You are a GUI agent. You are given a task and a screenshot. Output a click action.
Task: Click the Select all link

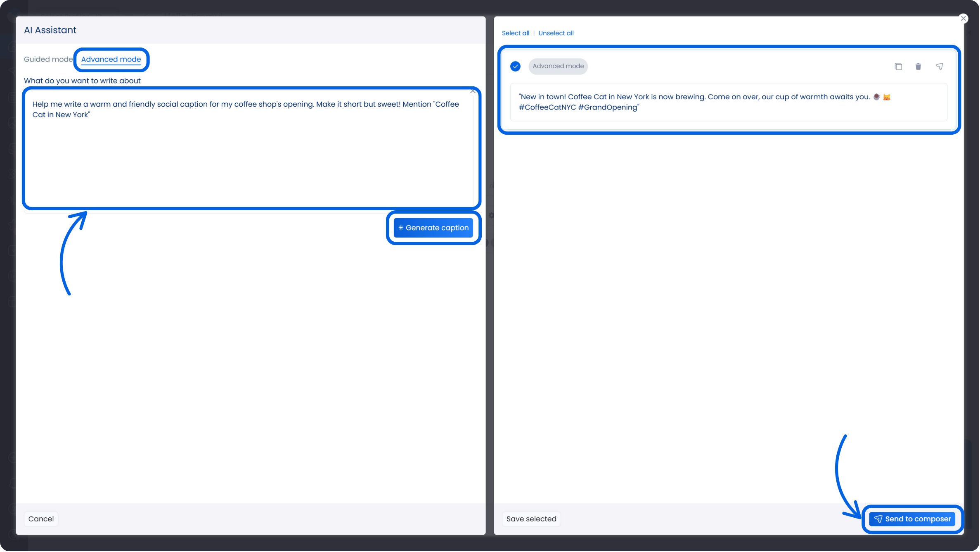pos(516,33)
